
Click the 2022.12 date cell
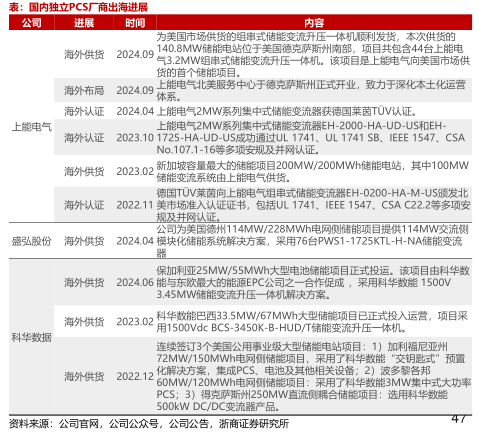pos(135,376)
